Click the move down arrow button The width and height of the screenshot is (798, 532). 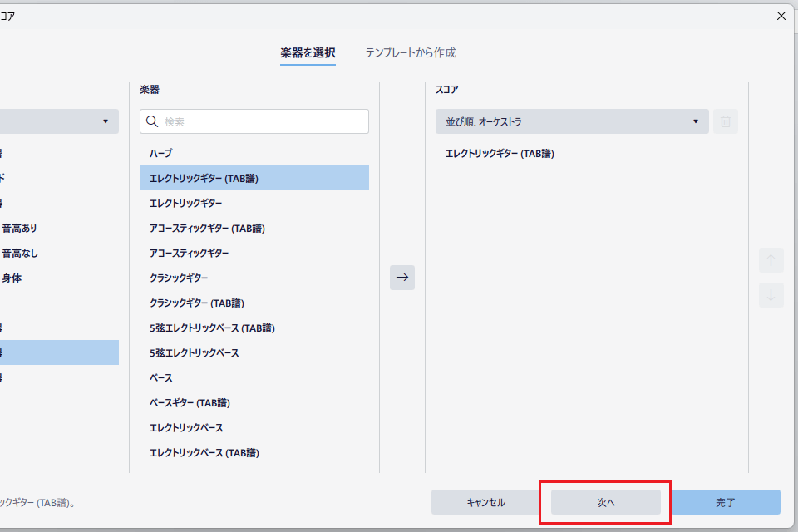point(771,294)
